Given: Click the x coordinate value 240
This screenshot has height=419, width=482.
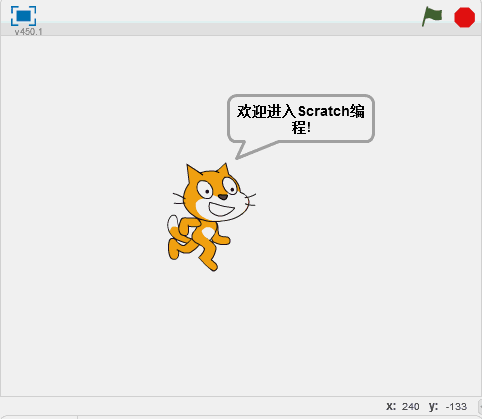Looking at the screenshot, I should click(x=410, y=406).
